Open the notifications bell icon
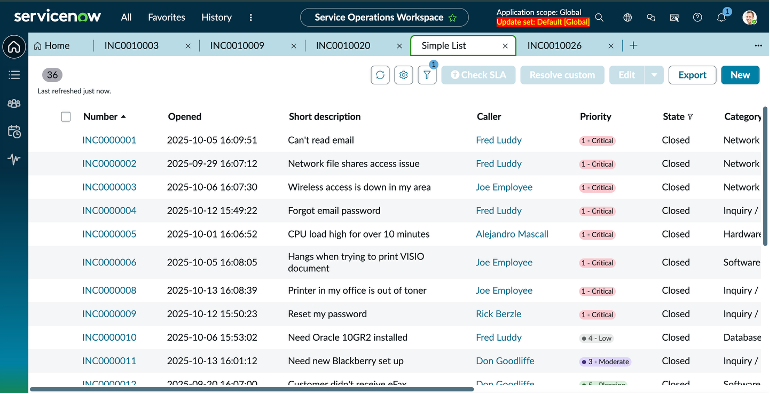The image size is (770, 394). 721,18
